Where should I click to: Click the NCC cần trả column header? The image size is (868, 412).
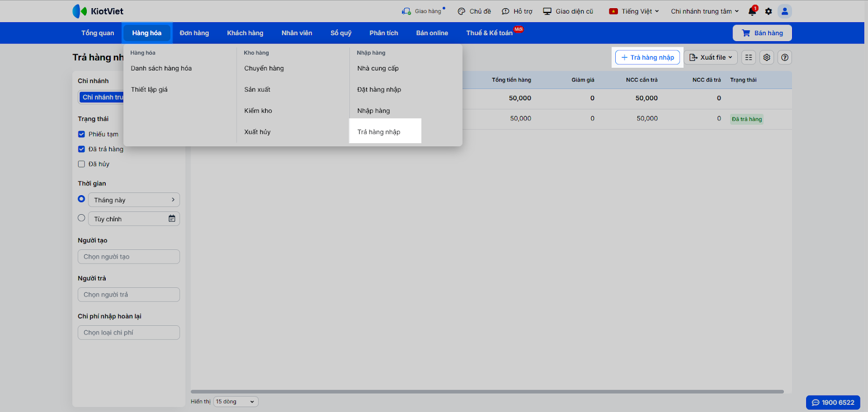[642, 80]
